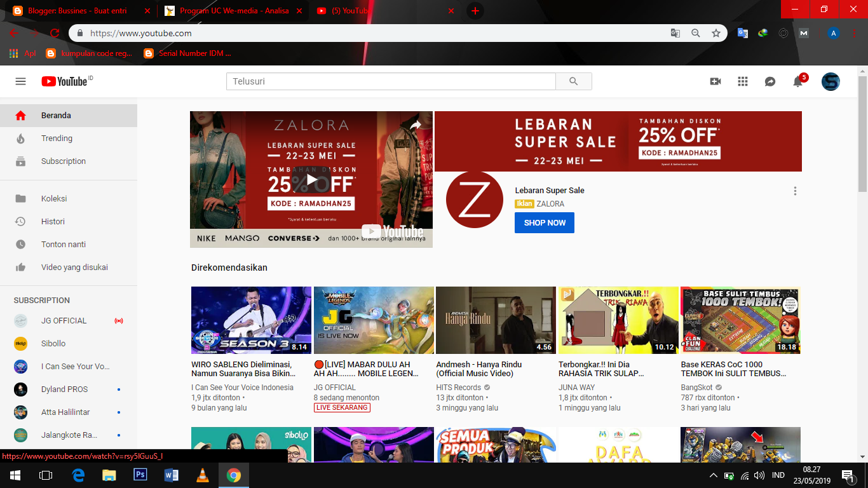Open the messages share icon
The width and height of the screenshot is (868, 488).
click(x=770, y=81)
